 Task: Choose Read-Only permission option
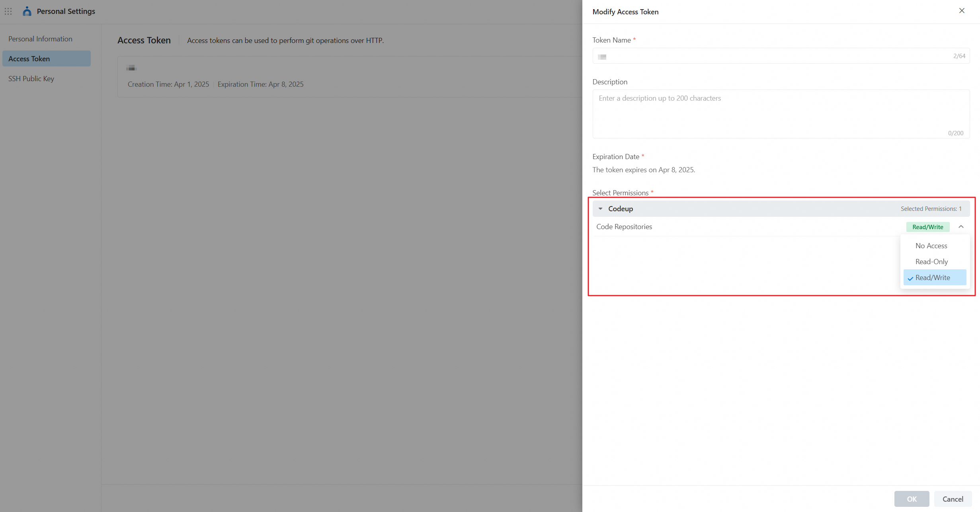click(x=931, y=262)
